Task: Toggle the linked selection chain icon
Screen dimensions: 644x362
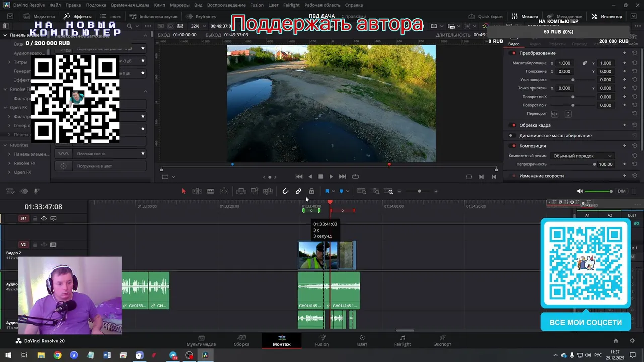Action: coord(298,191)
